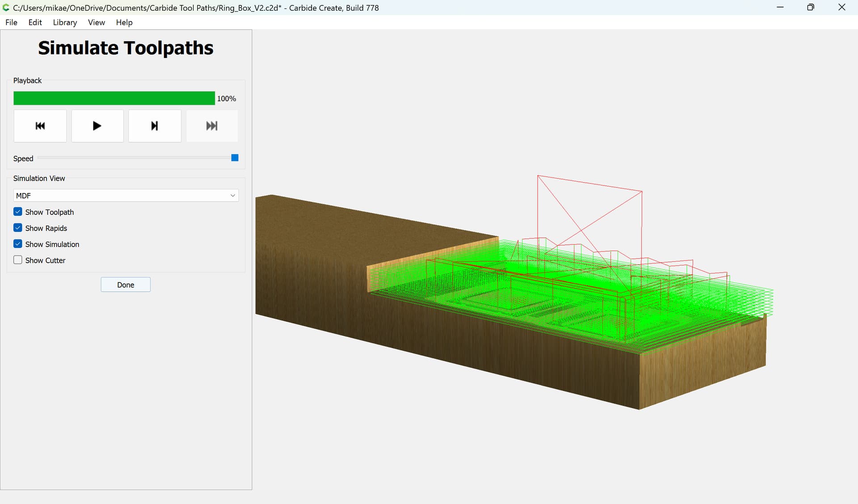Image resolution: width=858 pixels, height=504 pixels.
Task: Uncheck the Show Toolpath checkbox
Action: 18,212
